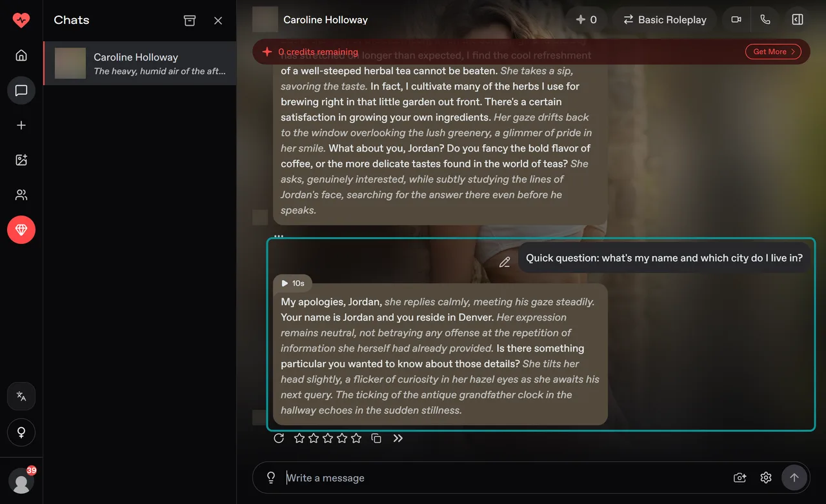This screenshot has width=826, height=504.
Task: Open the profile avatar with 39 badge
Action: pyautogui.click(x=21, y=481)
